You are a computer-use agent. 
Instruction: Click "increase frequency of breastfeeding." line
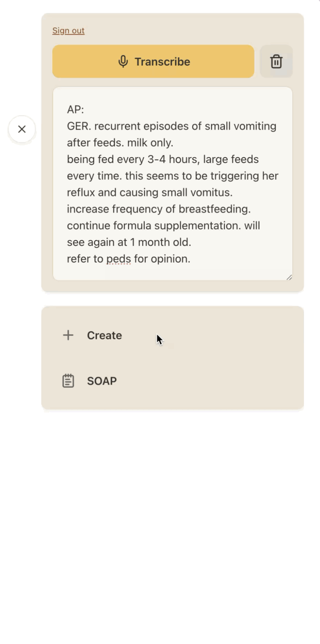pyautogui.click(x=159, y=209)
